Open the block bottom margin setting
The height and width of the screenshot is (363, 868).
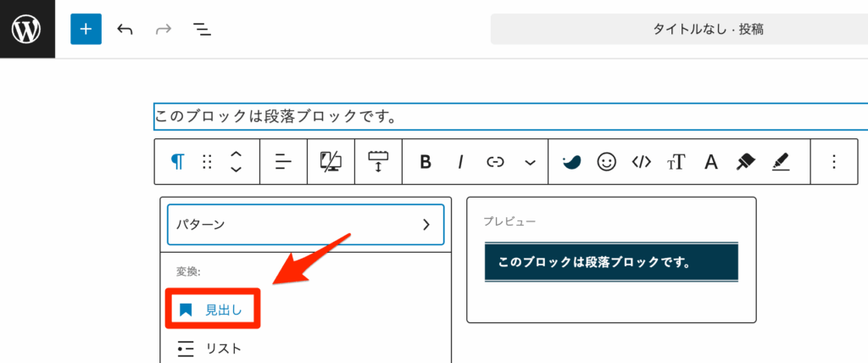[x=379, y=162]
